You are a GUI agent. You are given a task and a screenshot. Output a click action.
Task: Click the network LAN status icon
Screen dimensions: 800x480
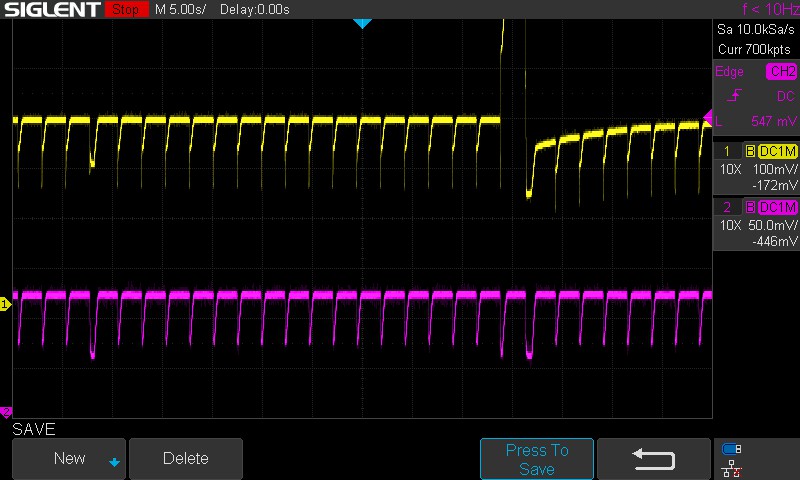click(732, 468)
